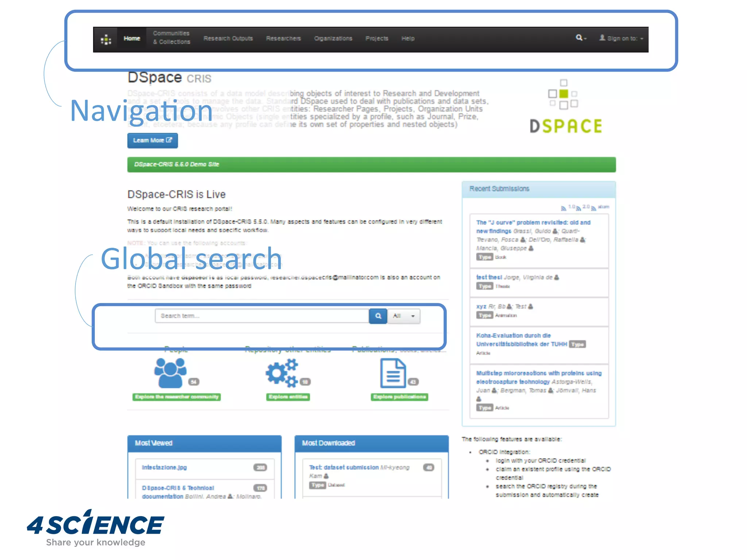Open Multistep microreactions with proteins link
Screen dimensions: 747x560
click(x=539, y=377)
